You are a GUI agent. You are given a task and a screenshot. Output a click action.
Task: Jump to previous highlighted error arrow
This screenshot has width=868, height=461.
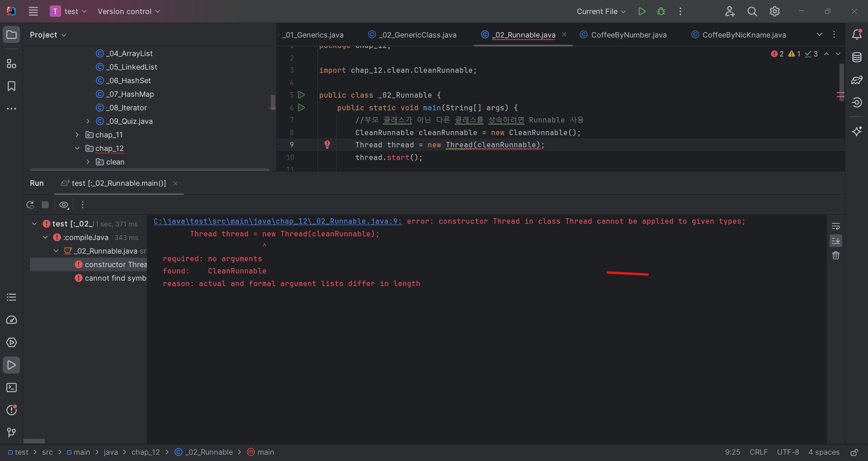826,54
